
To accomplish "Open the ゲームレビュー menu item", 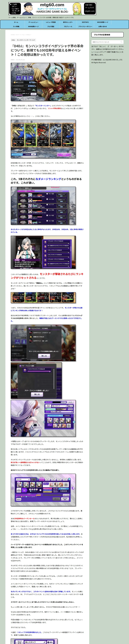I will point(33,22).
